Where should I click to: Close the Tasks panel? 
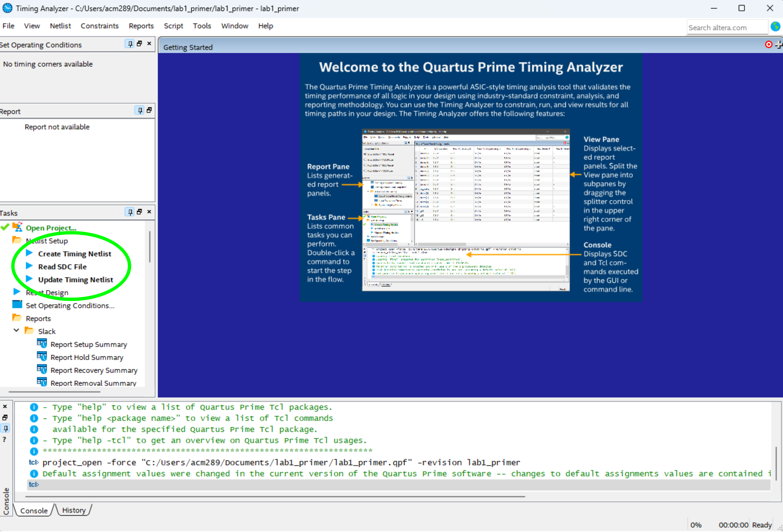149,212
